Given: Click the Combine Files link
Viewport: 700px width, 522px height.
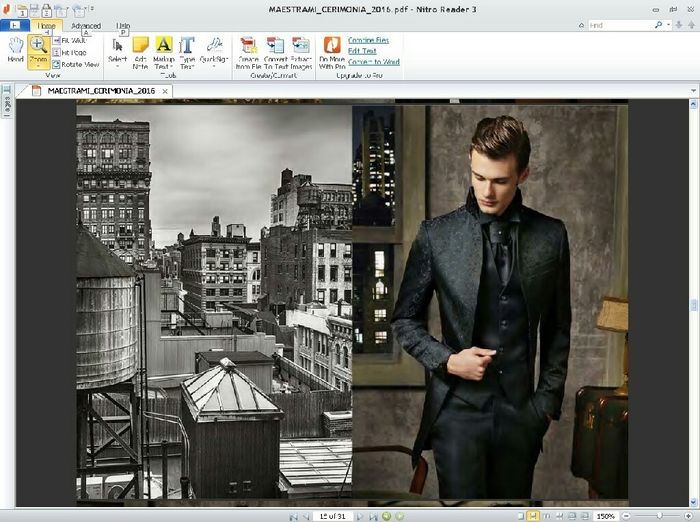Looking at the screenshot, I should [x=368, y=40].
